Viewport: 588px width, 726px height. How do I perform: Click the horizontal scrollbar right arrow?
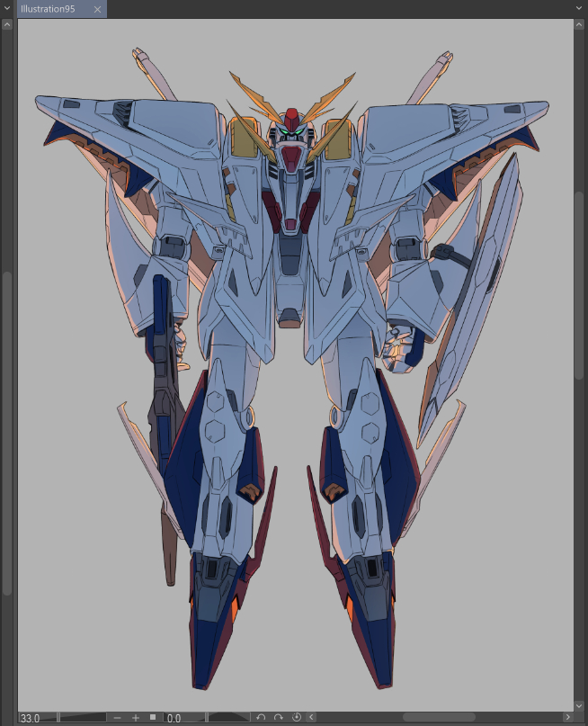pos(567,718)
